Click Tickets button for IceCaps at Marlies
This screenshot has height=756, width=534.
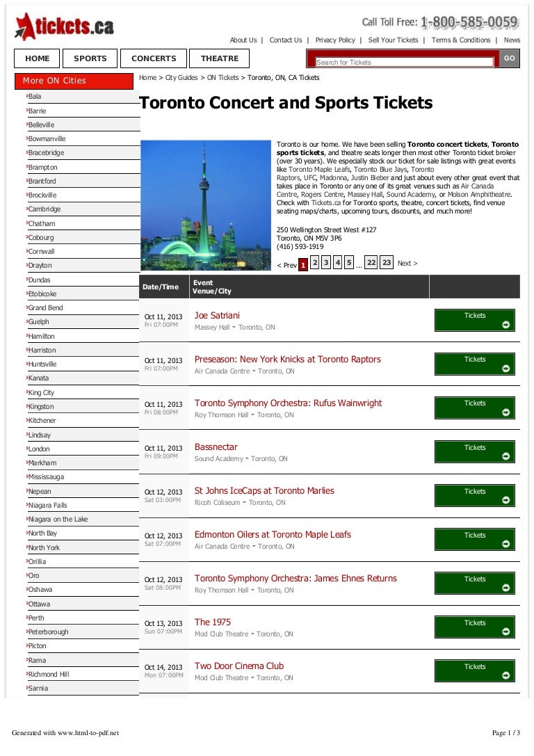pos(475,496)
